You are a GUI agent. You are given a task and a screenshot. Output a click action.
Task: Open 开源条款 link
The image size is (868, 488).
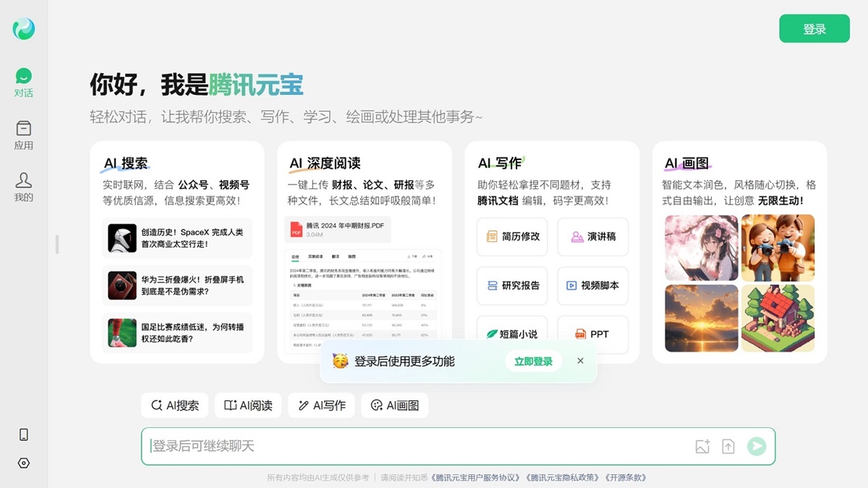[x=624, y=478]
